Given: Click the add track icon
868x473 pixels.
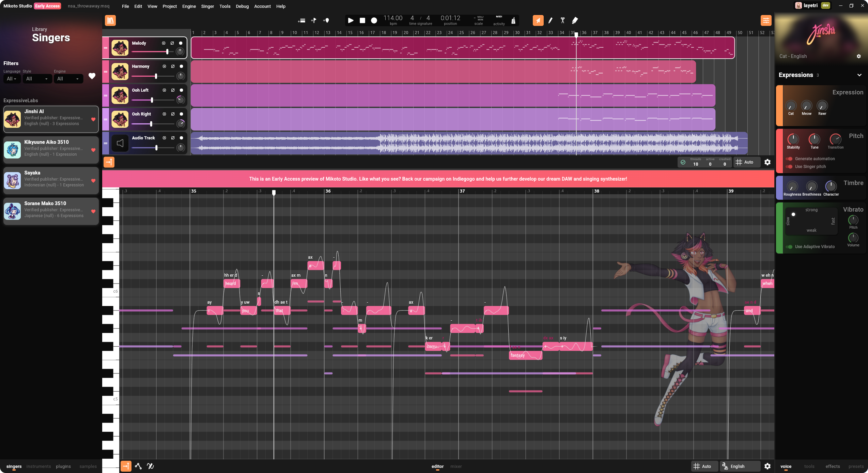Looking at the screenshot, I should pos(301,21).
